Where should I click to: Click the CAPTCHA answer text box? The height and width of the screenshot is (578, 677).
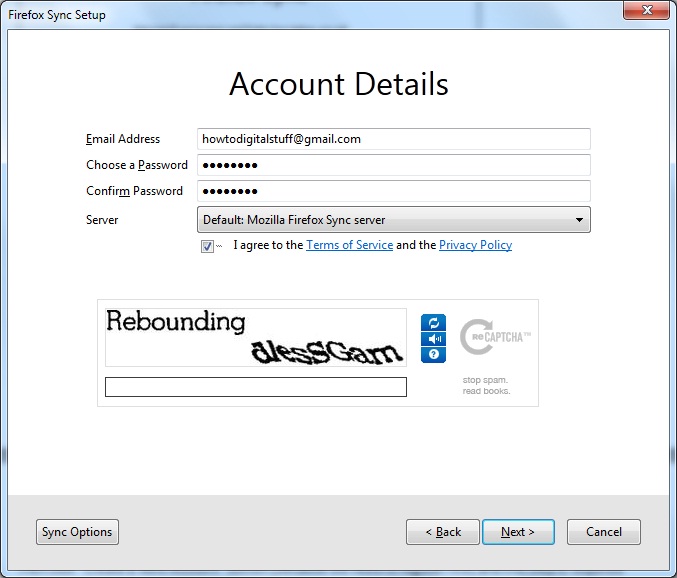pos(256,387)
